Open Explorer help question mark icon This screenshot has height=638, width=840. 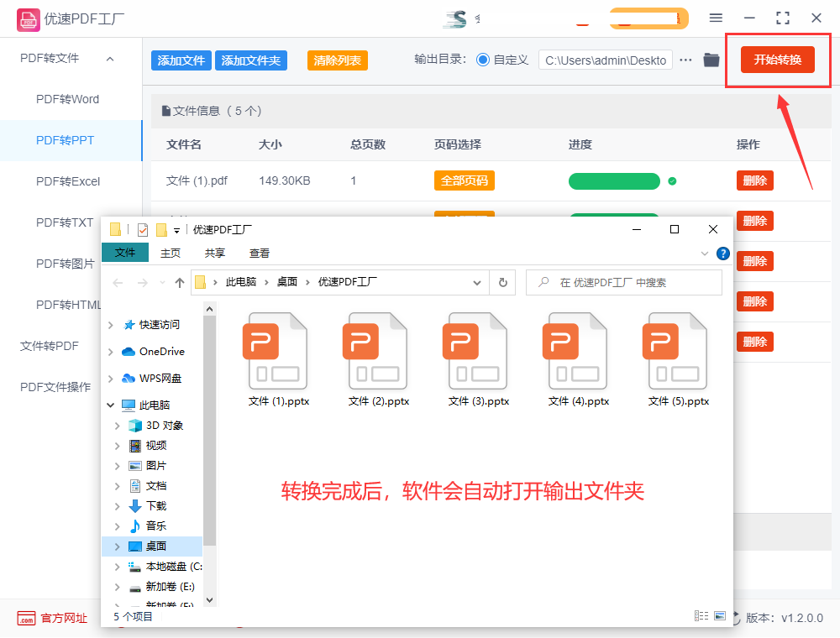point(722,254)
